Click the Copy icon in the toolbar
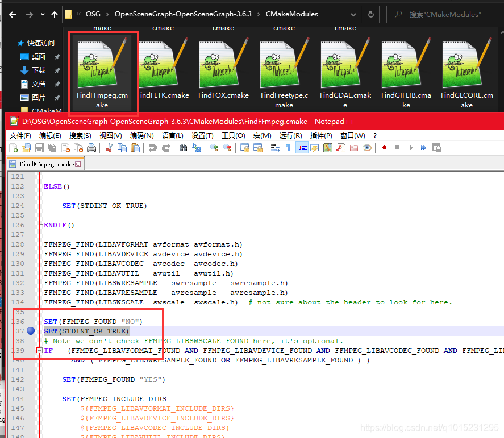Screen dimensions: 504x438 pos(122,148)
